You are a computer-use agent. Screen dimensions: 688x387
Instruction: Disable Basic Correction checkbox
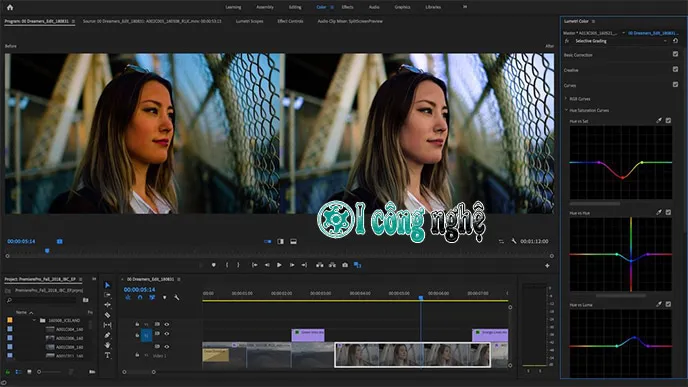tap(675, 54)
